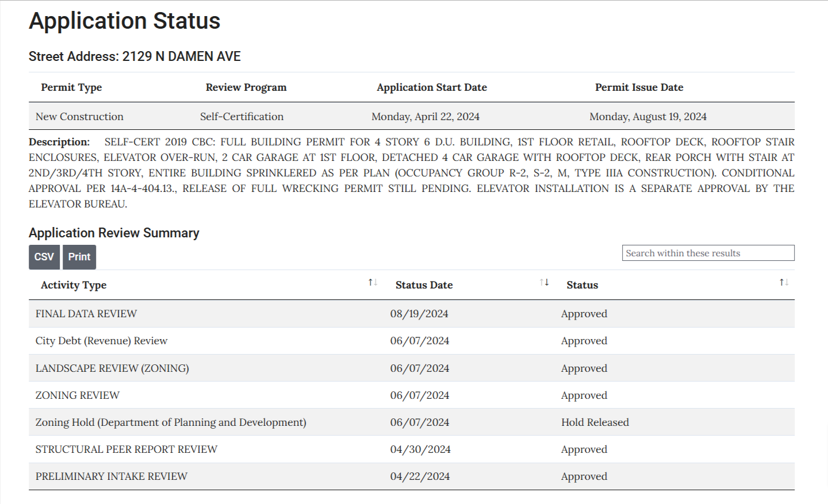Click the 04/30/2024 status date
The height and width of the screenshot is (504, 828).
pyautogui.click(x=420, y=449)
